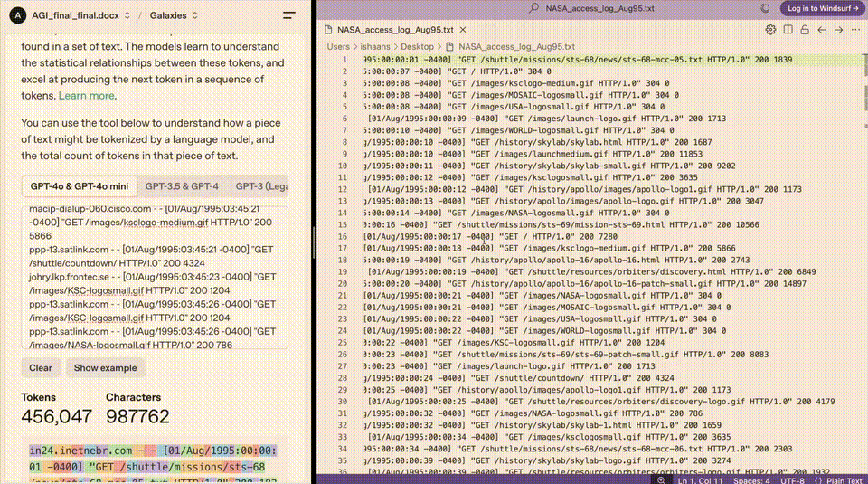The image size is (868, 484).
Task: Click the split editor icon
Action: coord(788,30)
